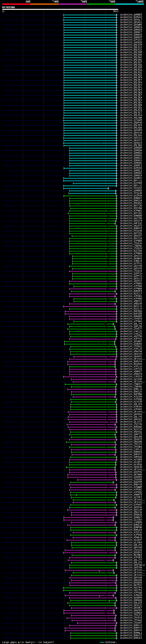Select label UniRef100_Q7FZC0
Screen dimensions: 146x644
pyautogui.click(x=131, y=40)
